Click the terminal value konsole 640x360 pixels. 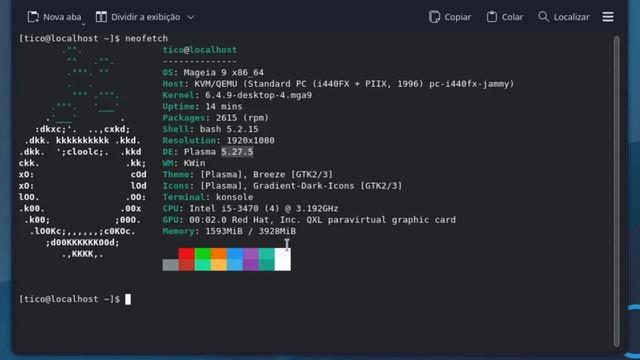[x=234, y=197]
